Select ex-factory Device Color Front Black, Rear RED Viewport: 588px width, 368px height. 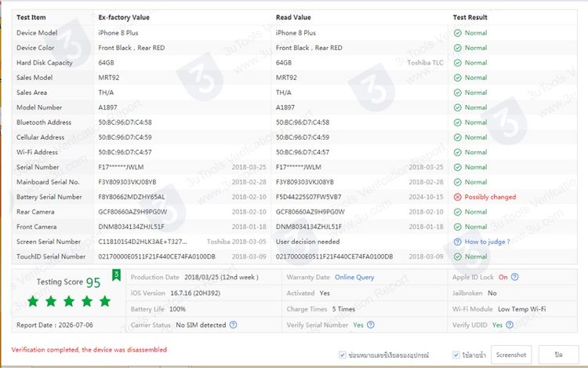click(x=132, y=48)
